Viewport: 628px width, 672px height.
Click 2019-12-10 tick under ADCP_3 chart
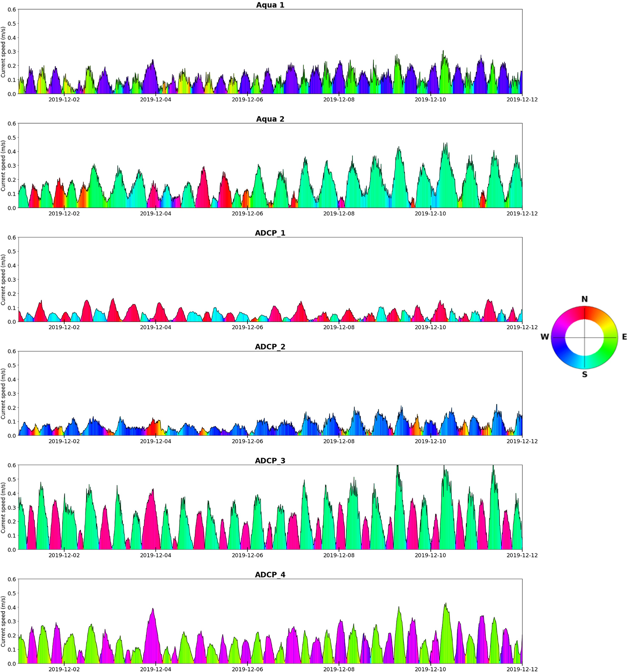pos(430,555)
